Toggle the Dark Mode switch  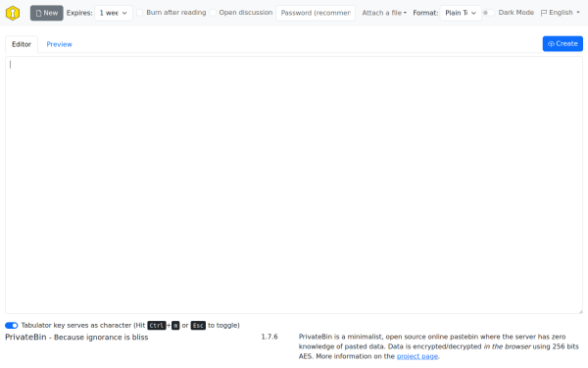(x=488, y=13)
